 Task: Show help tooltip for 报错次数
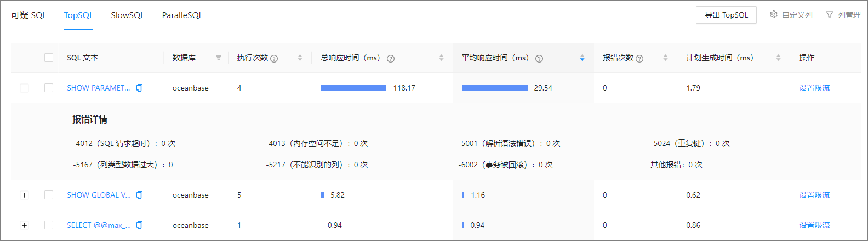639,59
